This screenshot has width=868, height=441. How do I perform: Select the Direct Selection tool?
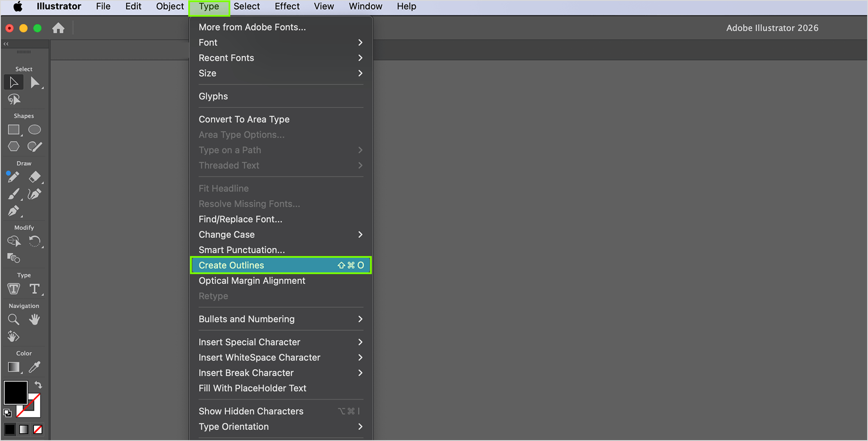coord(35,82)
